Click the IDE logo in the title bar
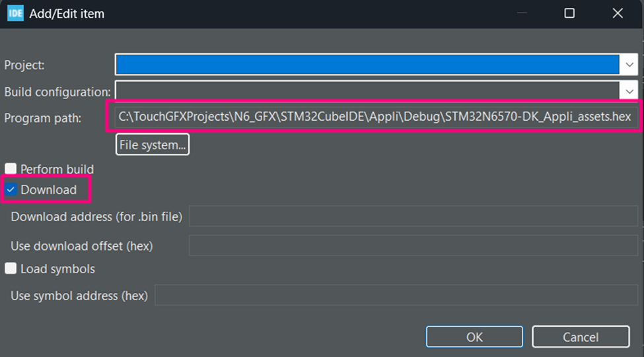This screenshot has width=644, height=357. tap(15, 13)
